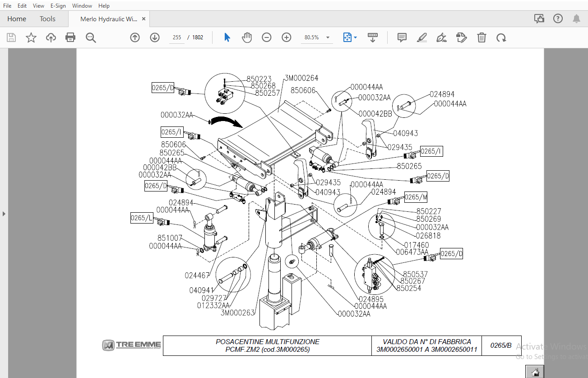
Task: Switch to the Home tab
Action: [17, 19]
